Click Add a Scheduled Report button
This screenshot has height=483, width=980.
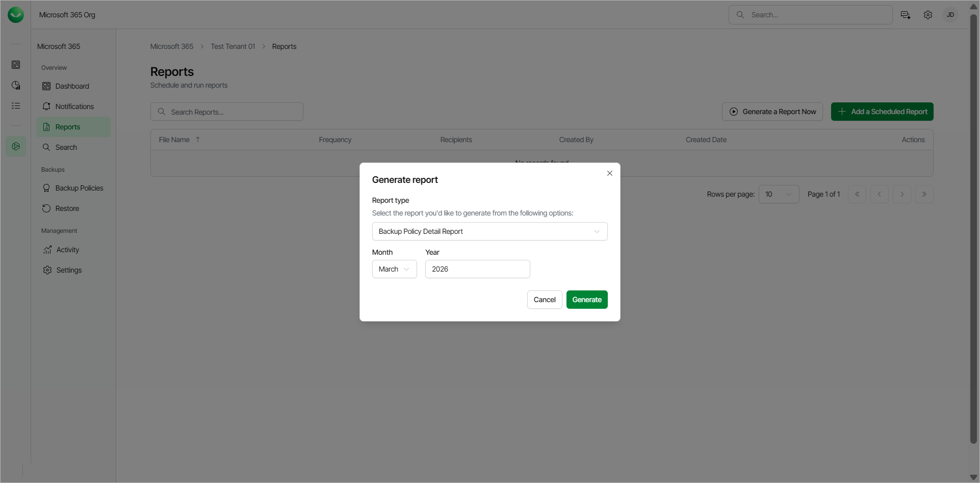point(882,112)
